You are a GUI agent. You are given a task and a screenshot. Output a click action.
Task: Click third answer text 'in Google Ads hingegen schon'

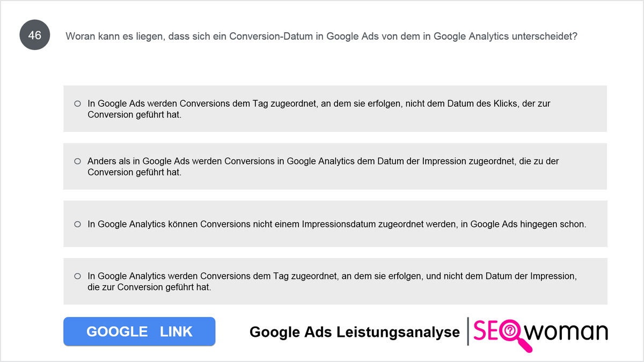click(523, 224)
